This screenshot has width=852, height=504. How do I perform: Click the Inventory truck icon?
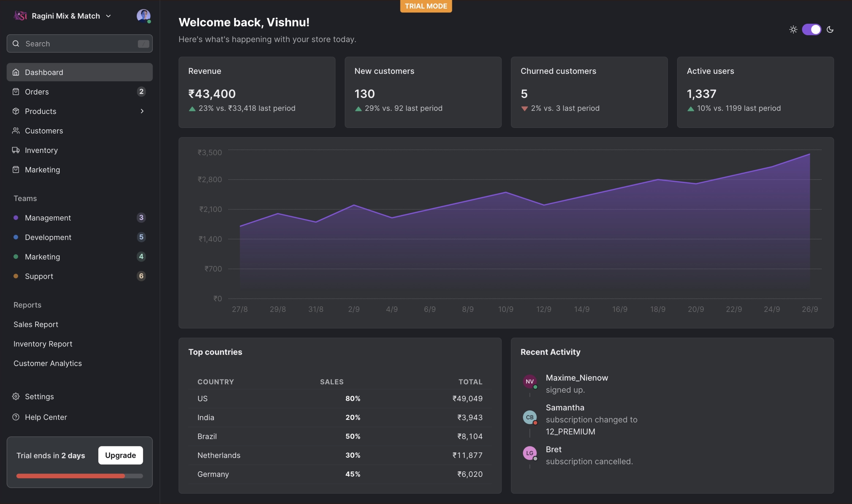[x=16, y=150]
